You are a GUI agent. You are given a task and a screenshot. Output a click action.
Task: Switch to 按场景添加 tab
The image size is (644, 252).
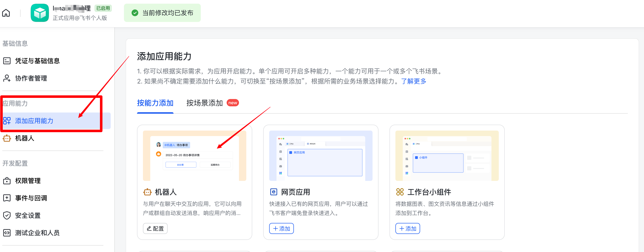click(x=204, y=103)
